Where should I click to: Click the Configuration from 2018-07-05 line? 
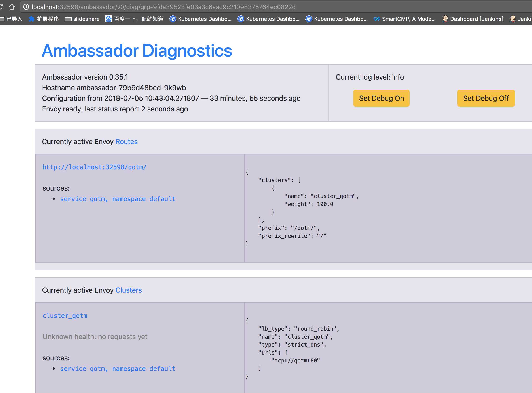(171, 99)
